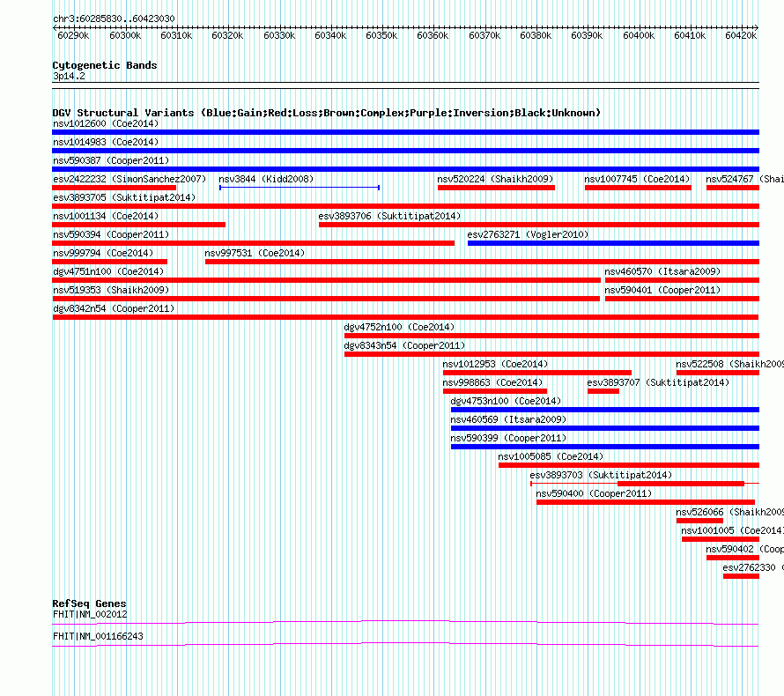Screen dimensions: 784x696
Task: Click esv2762330 variant label
Action: (x=753, y=567)
